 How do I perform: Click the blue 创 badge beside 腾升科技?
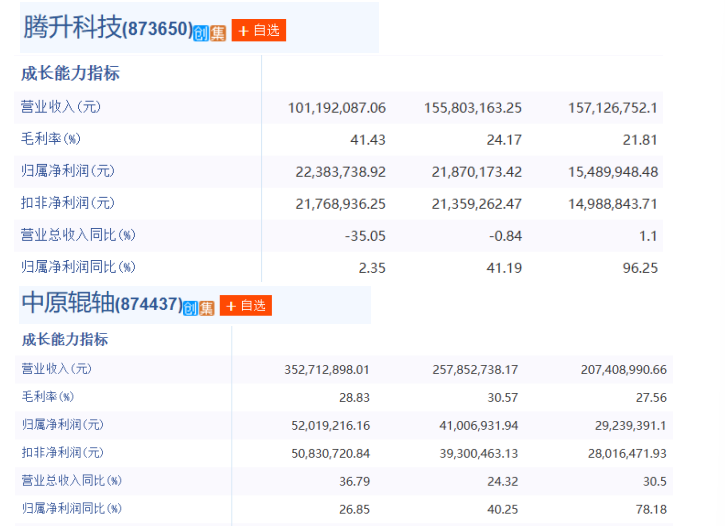pos(202,32)
